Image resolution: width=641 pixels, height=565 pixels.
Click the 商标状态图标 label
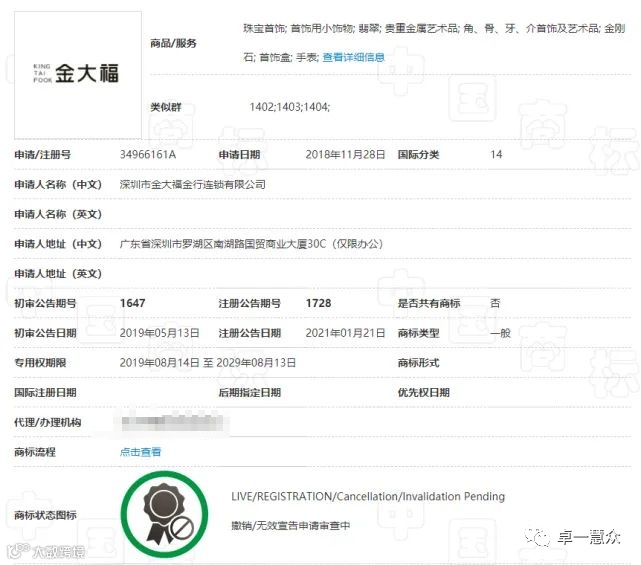tap(45, 515)
